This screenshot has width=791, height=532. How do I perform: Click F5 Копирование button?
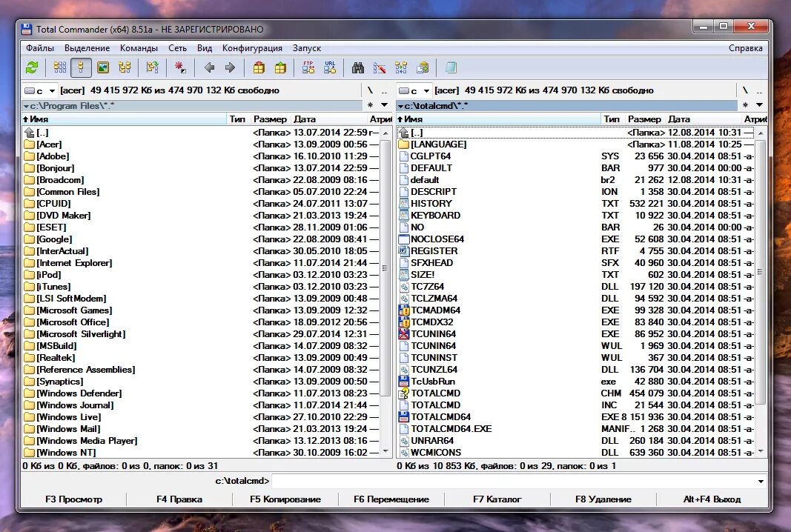point(285,499)
